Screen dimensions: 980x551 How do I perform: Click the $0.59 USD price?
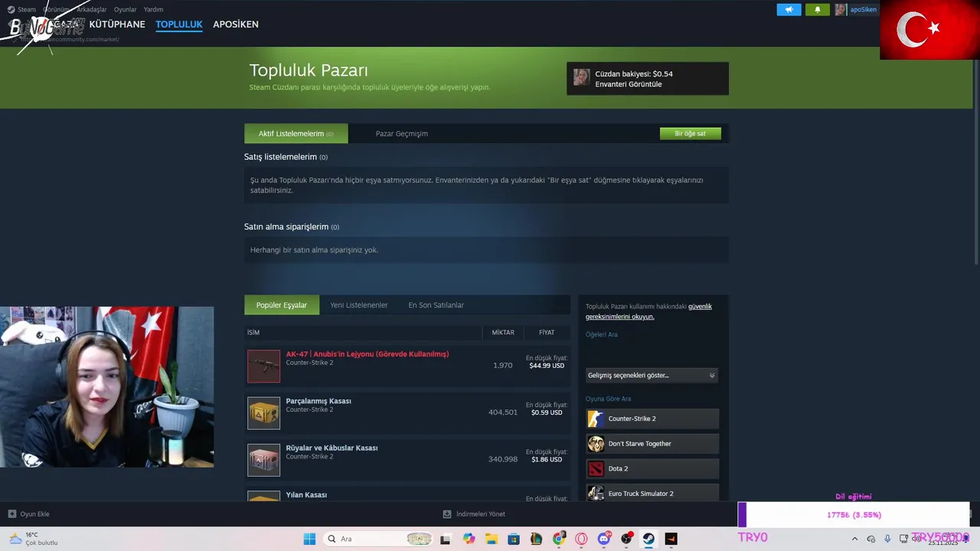pyautogui.click(x=547, y=412)
